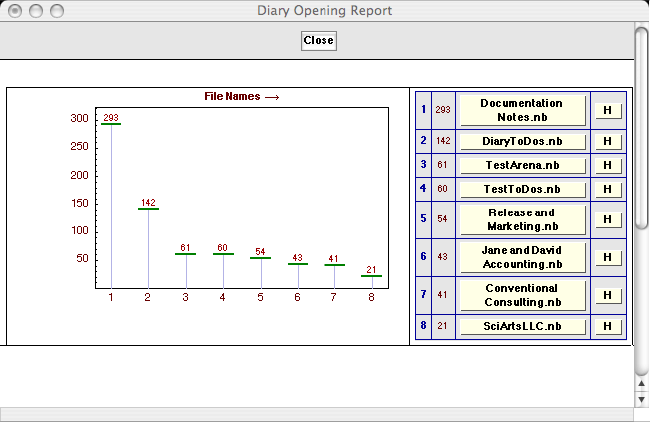Click the Close button at top
650x422 pixels.
(318, 41)
